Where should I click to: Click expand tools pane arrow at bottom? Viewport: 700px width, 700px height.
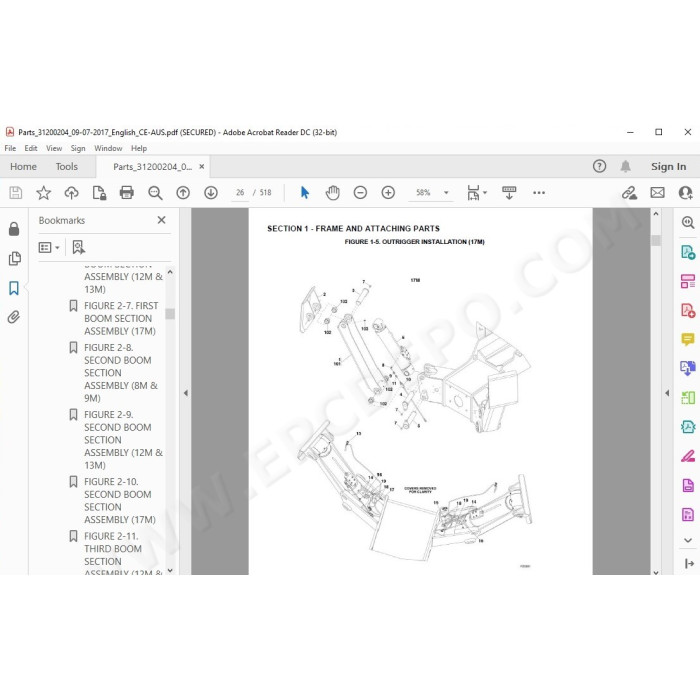click(x=689, y=563)
